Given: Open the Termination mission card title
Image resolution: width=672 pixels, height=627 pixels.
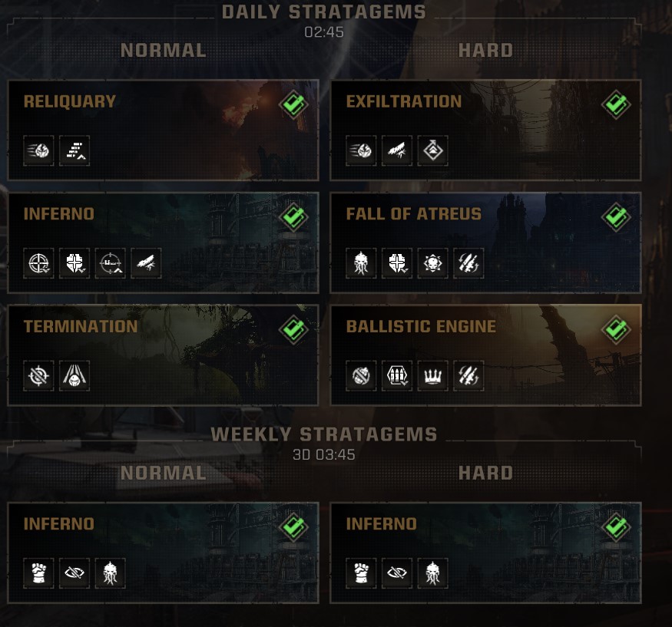Looking at the screenshot, I should point(80,326).
